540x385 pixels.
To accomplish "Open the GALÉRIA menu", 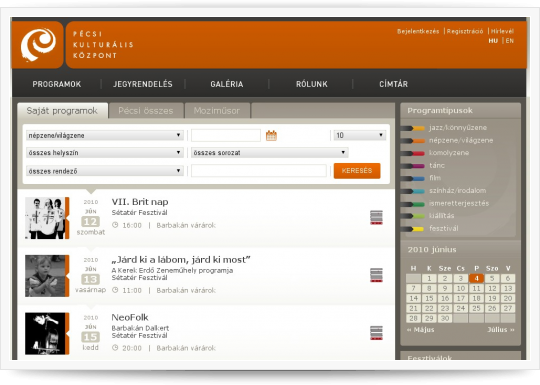I will pos(227,84).
